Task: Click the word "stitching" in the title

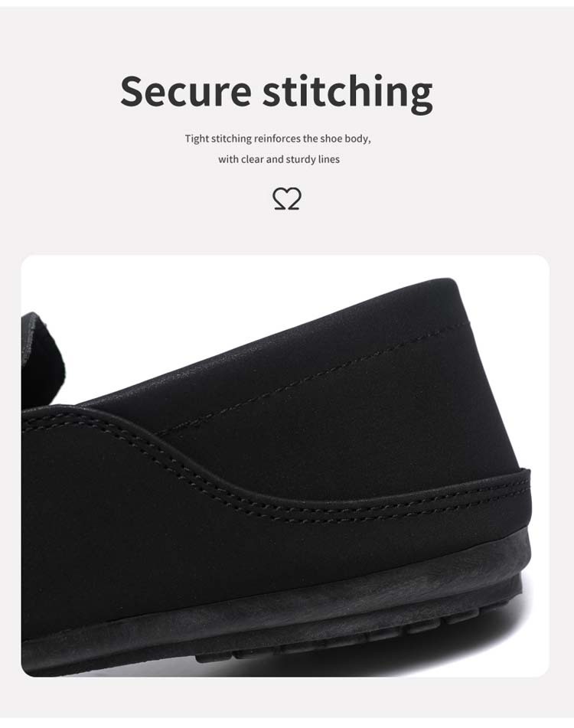Action: [x=348, y=93]
